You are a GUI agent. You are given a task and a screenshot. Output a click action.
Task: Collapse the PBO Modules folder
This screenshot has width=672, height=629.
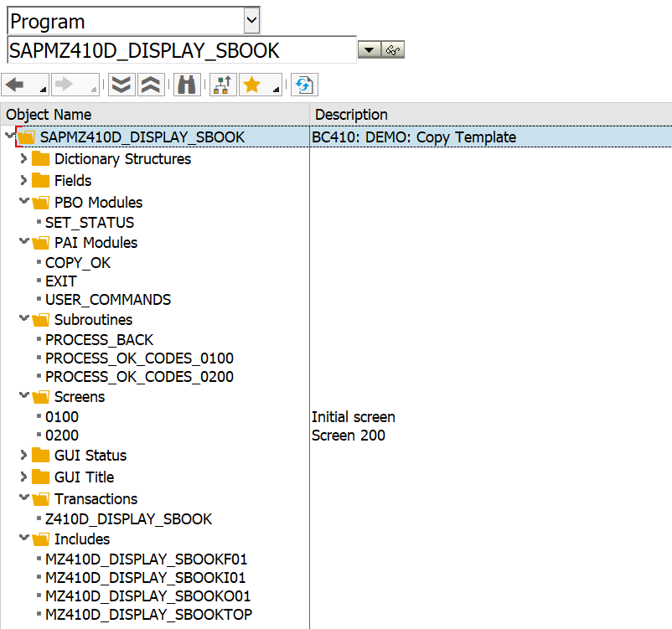pos(24,200)
